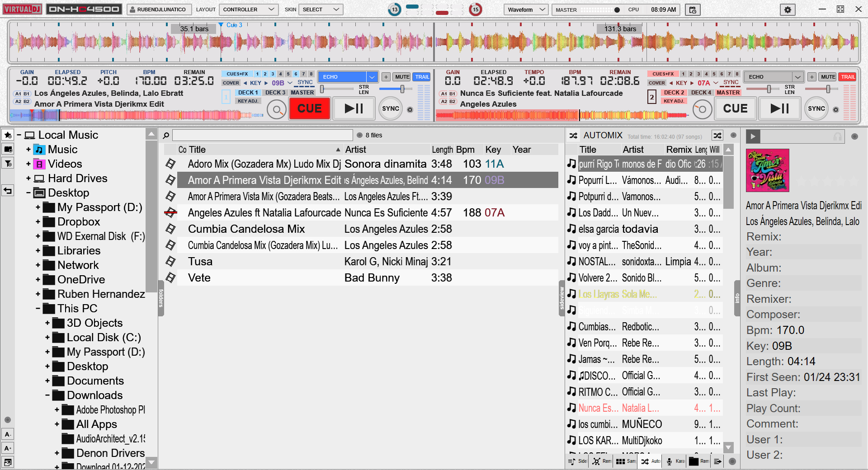This screenshot has width=868, height=470.
Task: Click the COVER button on right deck
Action: [656, 83]
